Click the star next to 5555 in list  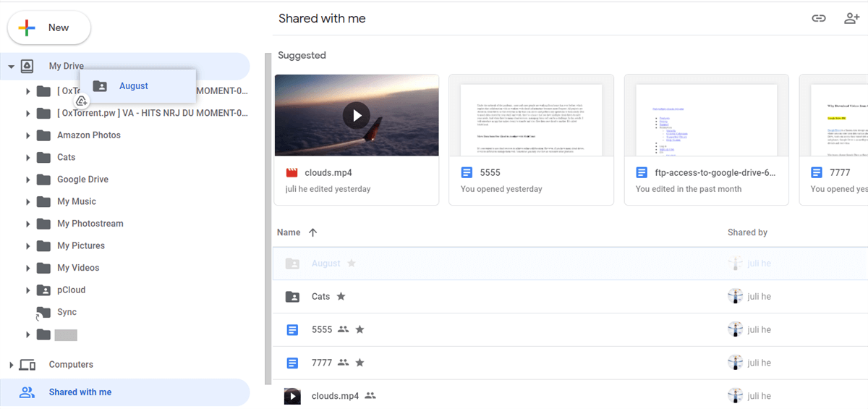(x=359, y=330)
